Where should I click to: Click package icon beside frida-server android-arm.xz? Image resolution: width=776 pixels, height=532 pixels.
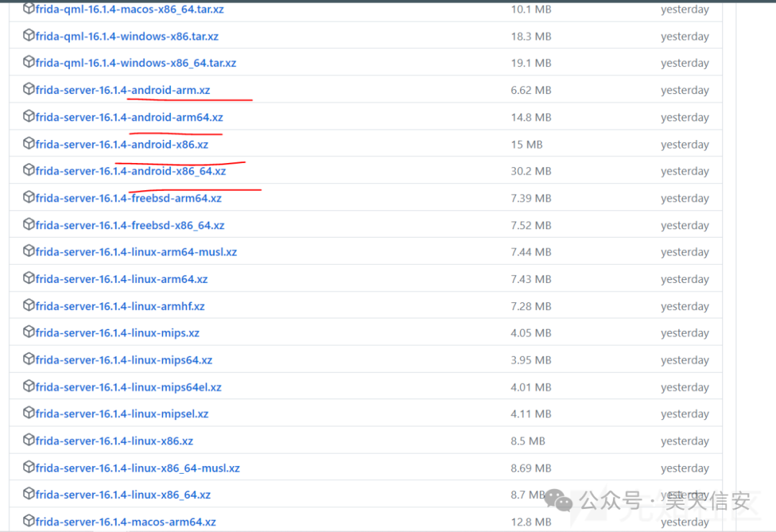(x=29, y=89)
